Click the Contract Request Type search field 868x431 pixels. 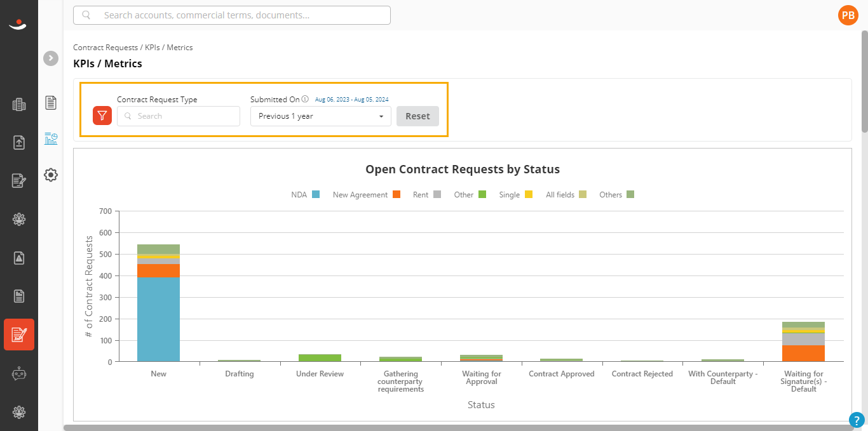coord(179,116)
